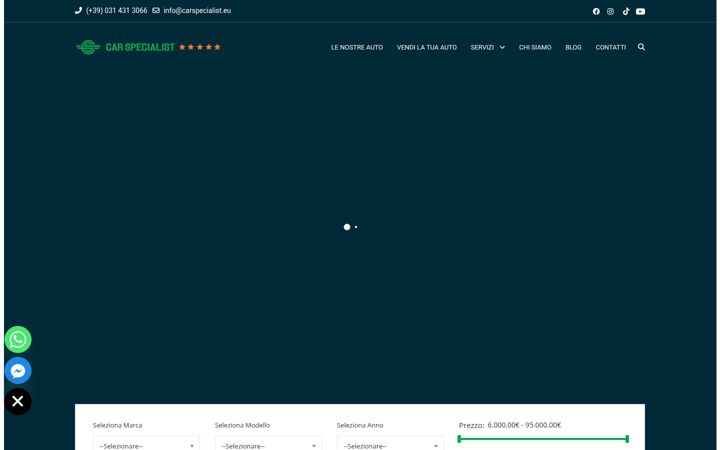
Task: Call the number (+39) 031 431 3066
Action: pyautogui.click(x=117, y=10)
